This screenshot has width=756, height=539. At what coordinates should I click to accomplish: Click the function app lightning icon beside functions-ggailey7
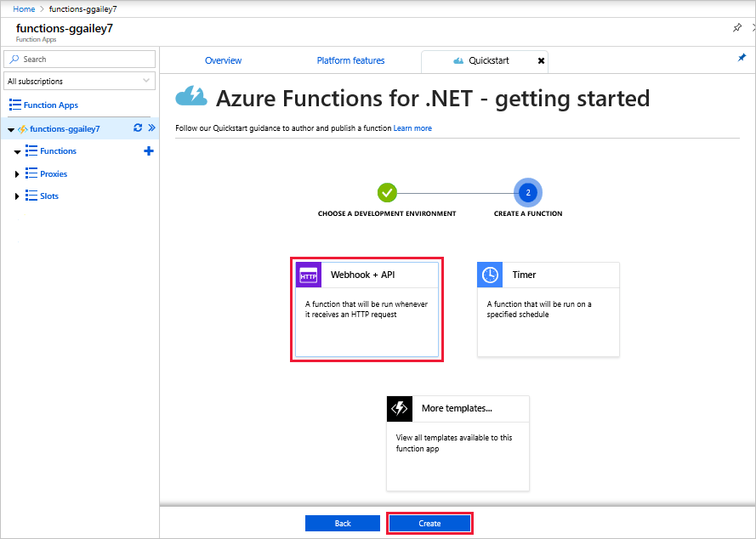tap(23, 129)
